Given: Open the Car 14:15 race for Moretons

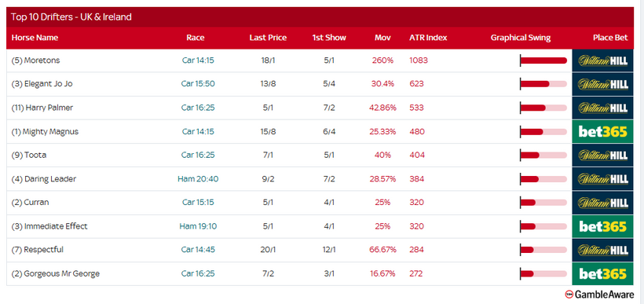Looking at the screenshot, I should tap(198, 60).
